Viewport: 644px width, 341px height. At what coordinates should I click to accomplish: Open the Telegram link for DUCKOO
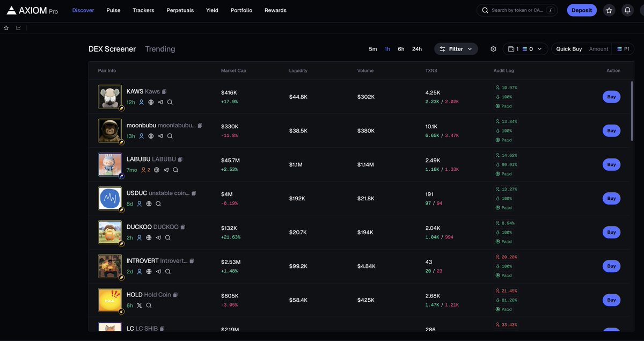[x=158, y=237]
